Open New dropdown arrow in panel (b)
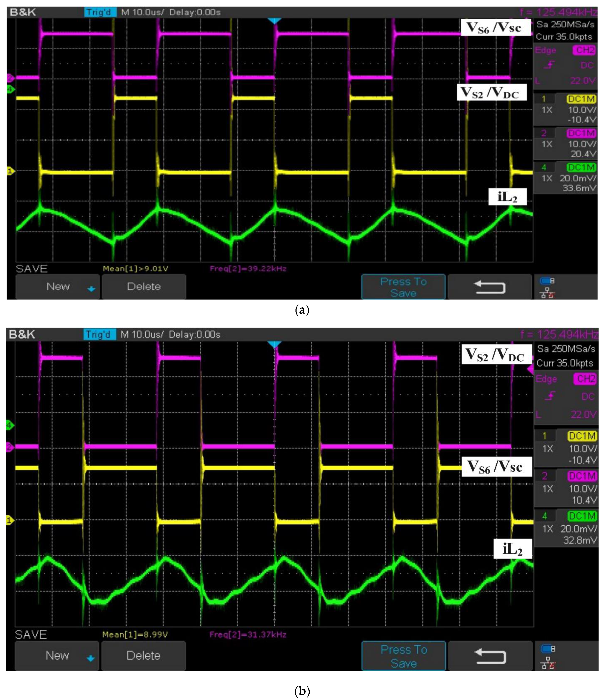Image resolution: width=604 pixels, height=700 pixels. click(91, 658)
